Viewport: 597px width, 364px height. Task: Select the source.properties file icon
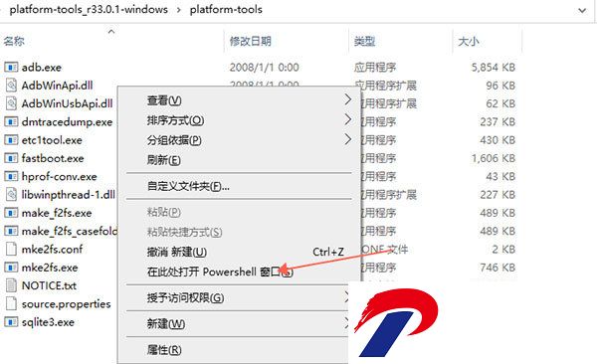click(x=11, y=304)
